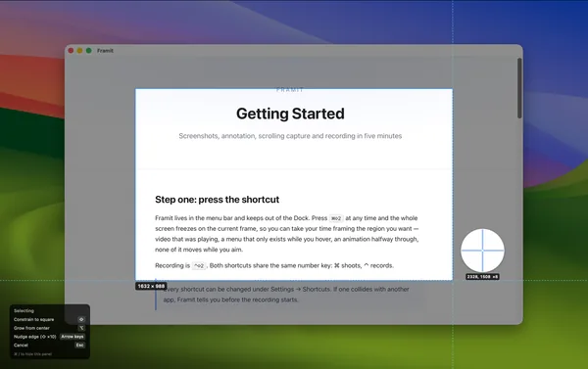
Task: Maximize the Framit window with green button
Action: pyautogui.click(x=89, y=51)
